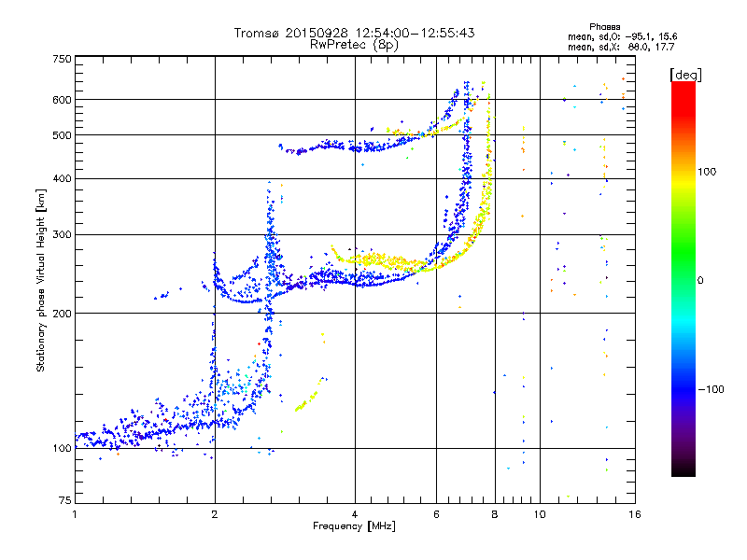Click the '100' y-axis tick label

62,448
